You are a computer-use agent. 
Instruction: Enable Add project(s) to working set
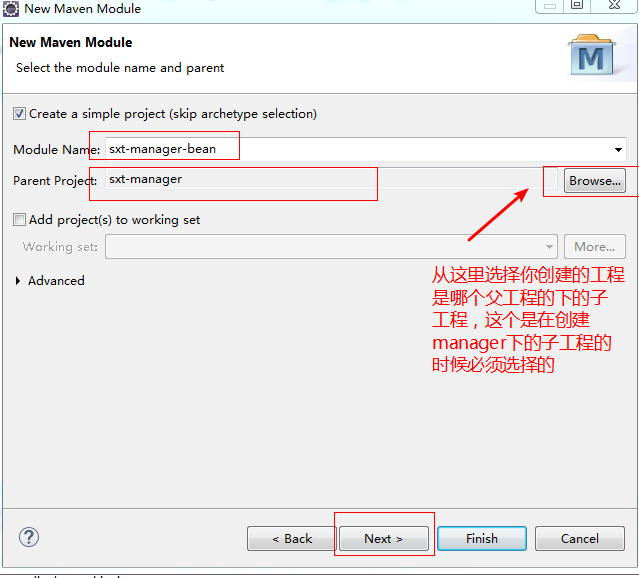point(19,220)
